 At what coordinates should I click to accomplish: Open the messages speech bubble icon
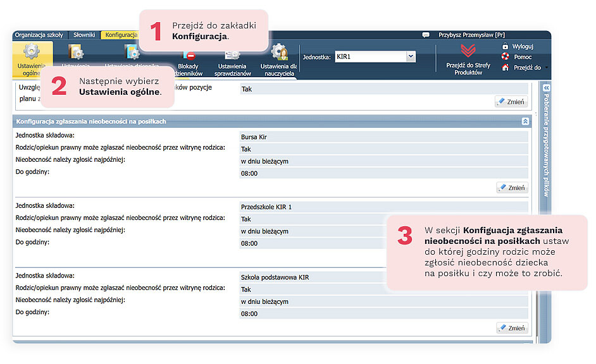point(426,35)
